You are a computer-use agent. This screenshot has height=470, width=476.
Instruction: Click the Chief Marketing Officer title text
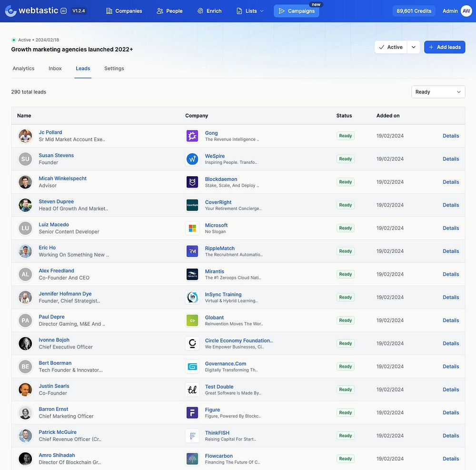(66, 416)
